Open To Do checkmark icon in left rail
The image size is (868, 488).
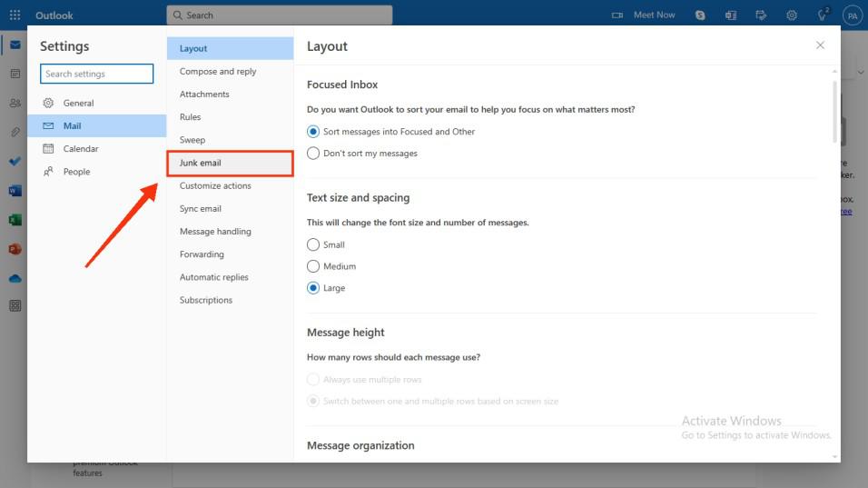point(15,161)
